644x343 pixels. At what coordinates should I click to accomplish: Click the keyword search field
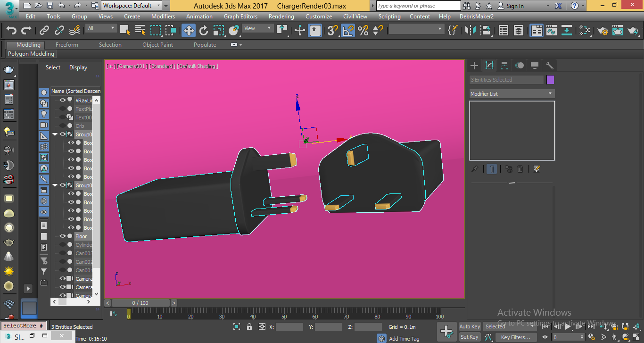point(419,6)
